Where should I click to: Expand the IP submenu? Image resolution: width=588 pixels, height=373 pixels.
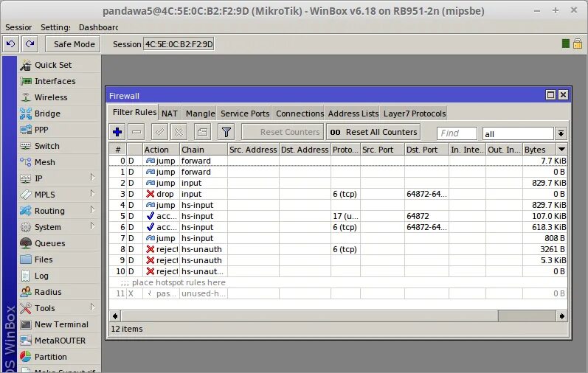92,178
